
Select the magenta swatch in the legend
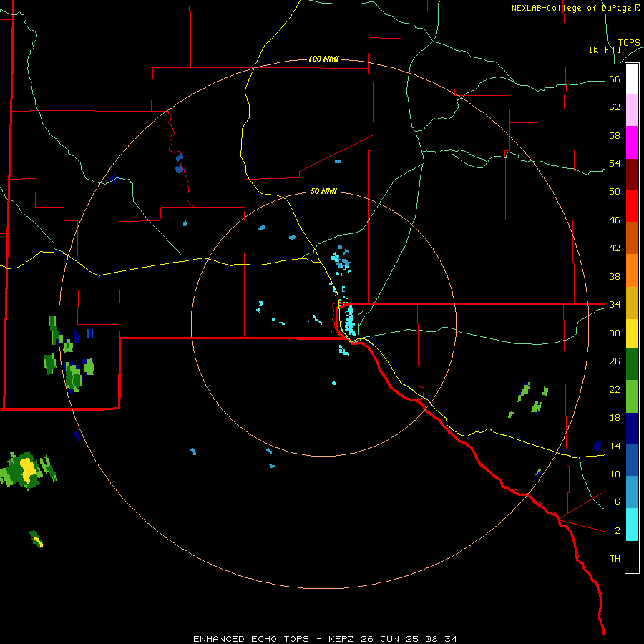[632, 142]
